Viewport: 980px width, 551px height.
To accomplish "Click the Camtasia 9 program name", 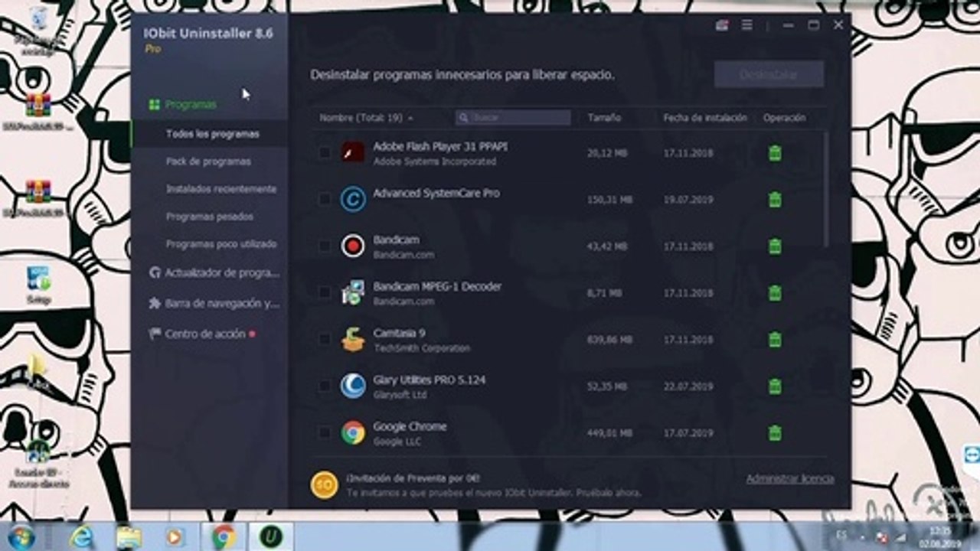I will [399, 333].
